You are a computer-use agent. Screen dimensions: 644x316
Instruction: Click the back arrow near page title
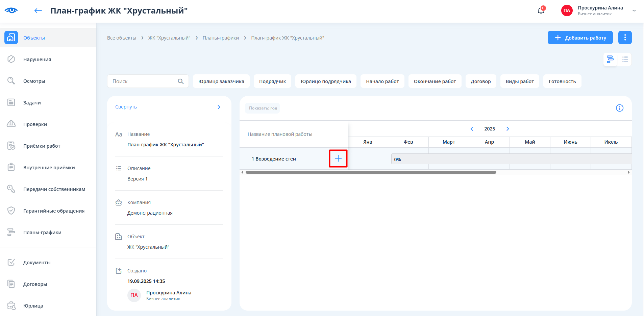(38, 11)
